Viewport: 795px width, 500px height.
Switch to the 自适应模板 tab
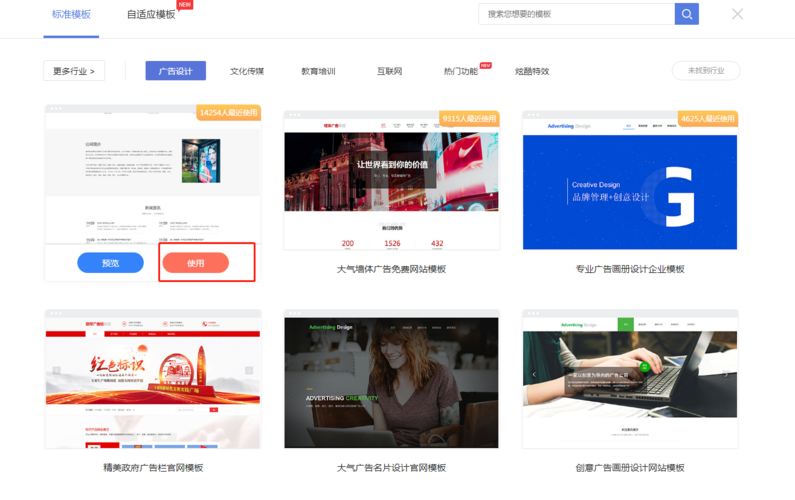(151, 15)
